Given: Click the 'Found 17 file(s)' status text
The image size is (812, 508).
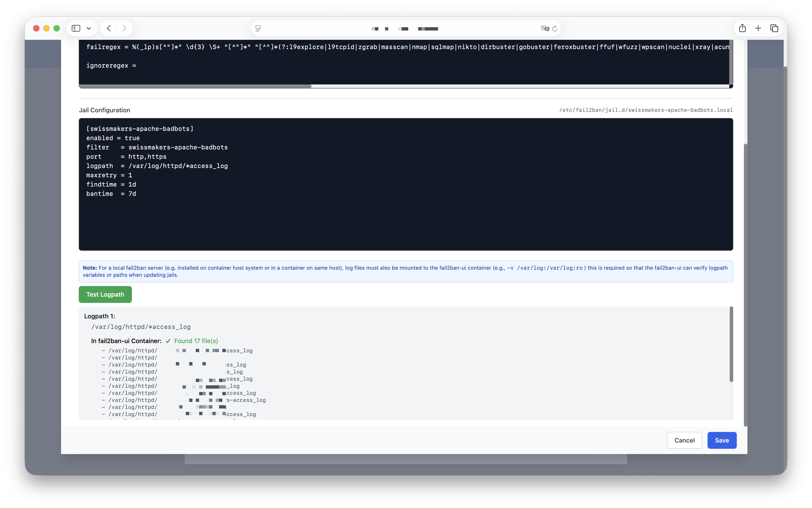Looking at the screenshot, I should pos(196,341).
